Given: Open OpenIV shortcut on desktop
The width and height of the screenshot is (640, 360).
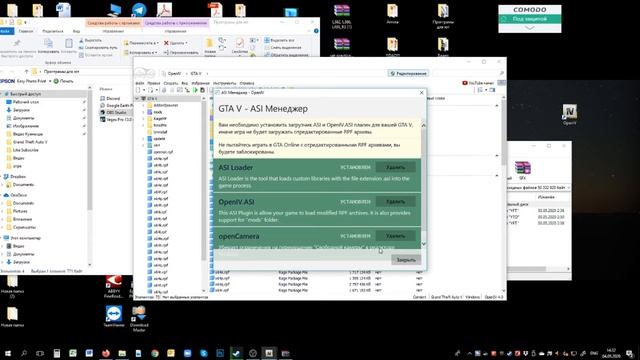Looking at the screenshot, I should [x=569, y=114].
